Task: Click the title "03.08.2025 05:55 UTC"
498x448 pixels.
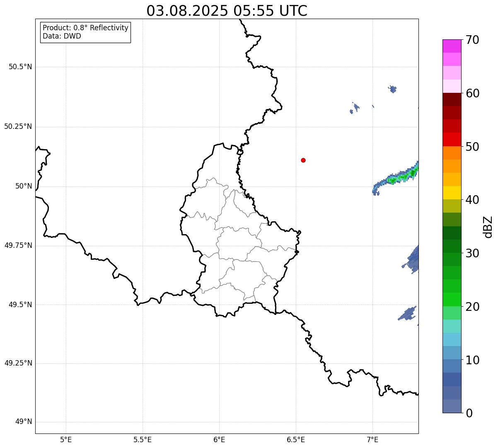Action: pos(227,11)
